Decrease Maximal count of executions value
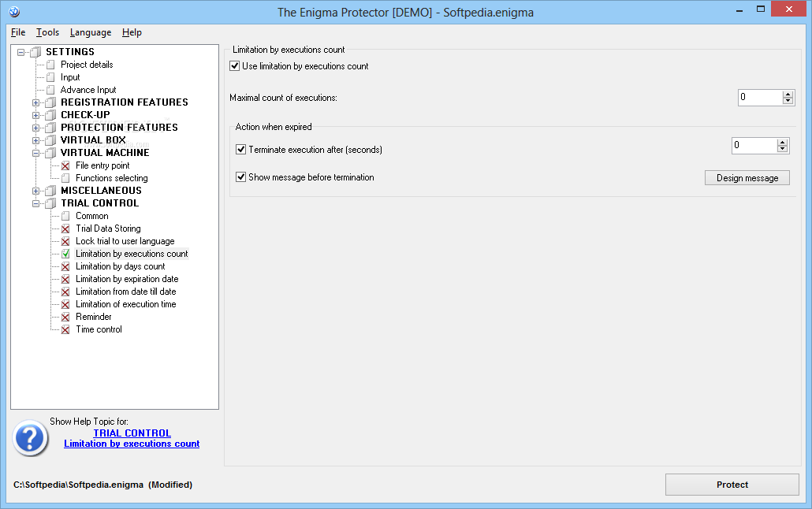The width and height of the screenshot is (812, 509). point(788,100)
